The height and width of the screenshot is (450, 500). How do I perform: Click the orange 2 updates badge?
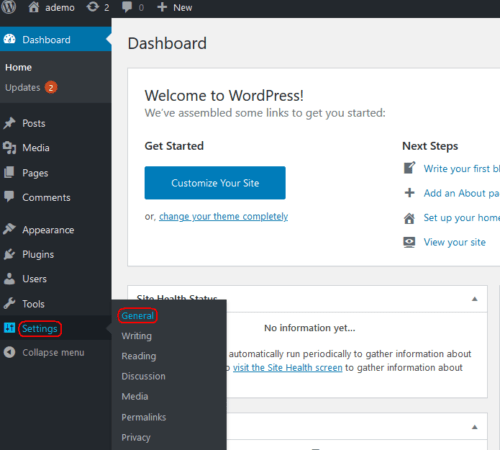(51, 88)
